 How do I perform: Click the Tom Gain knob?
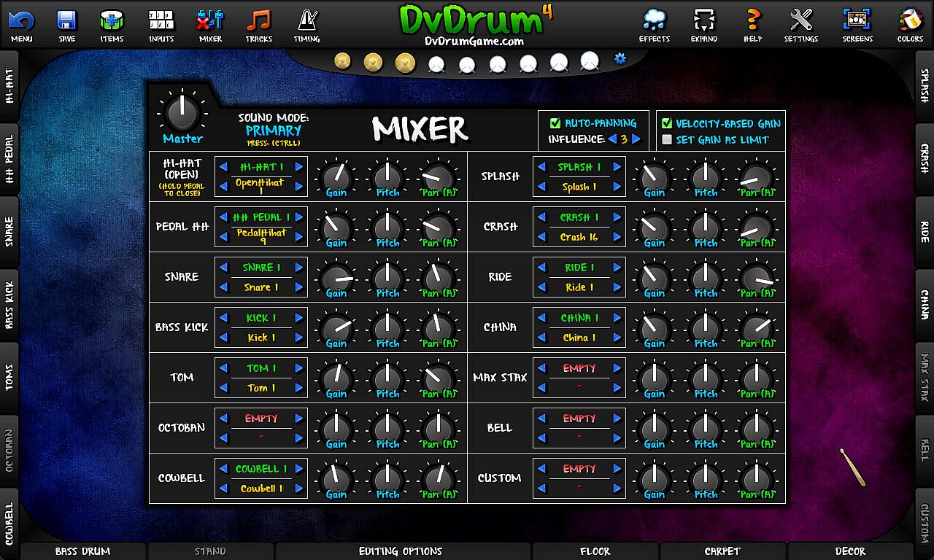pos(336,378)
